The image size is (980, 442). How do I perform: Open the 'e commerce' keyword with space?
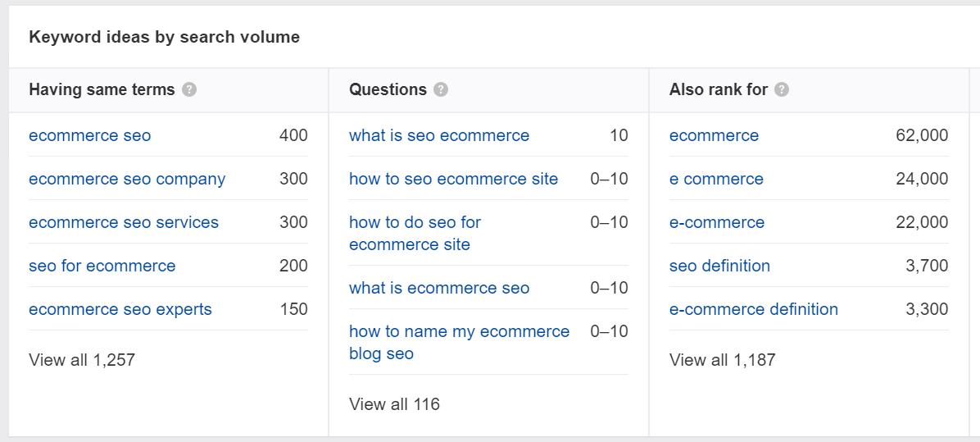[716, 179]
